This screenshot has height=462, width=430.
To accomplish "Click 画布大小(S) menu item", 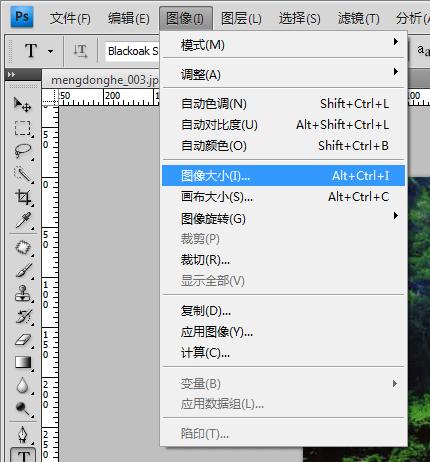I will click(x=283, y=197).
